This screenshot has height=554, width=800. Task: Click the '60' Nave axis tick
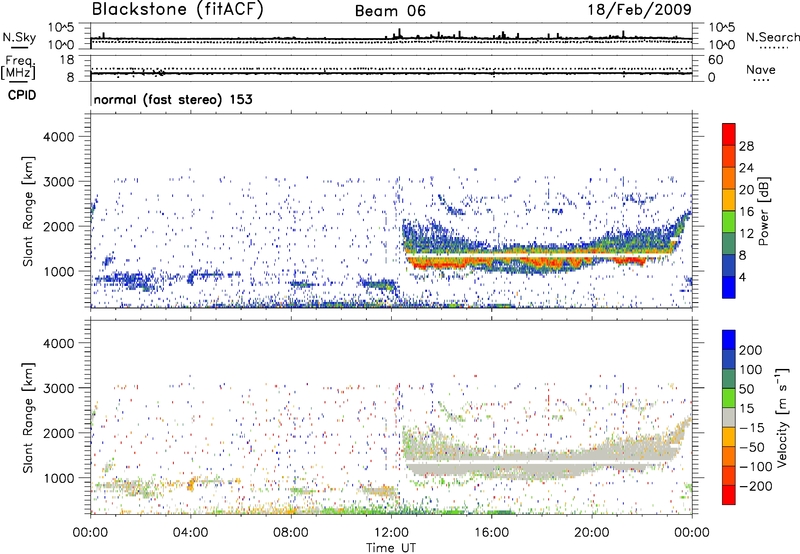tap(715, 60)
